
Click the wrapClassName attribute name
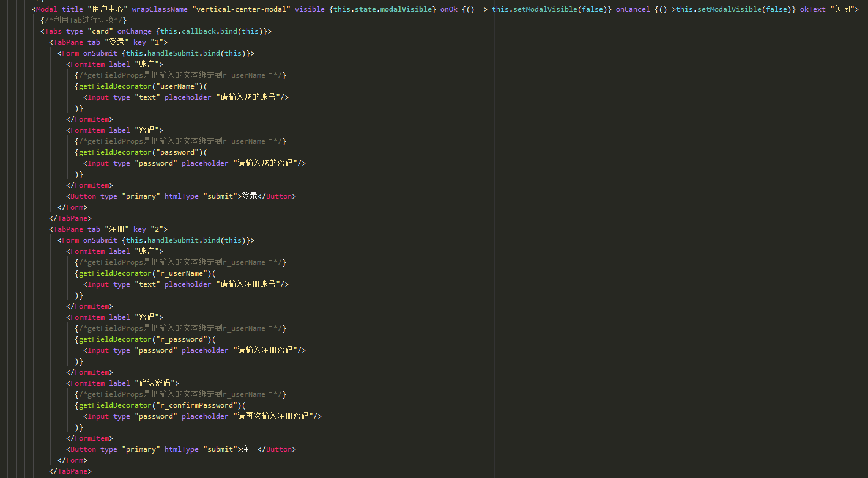[159, 9]
